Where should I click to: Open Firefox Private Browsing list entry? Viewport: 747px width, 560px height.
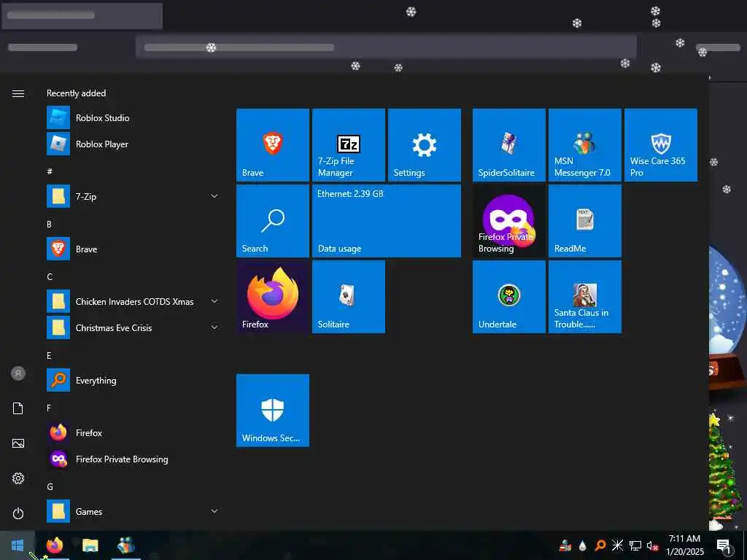click(x=133, y=459)
